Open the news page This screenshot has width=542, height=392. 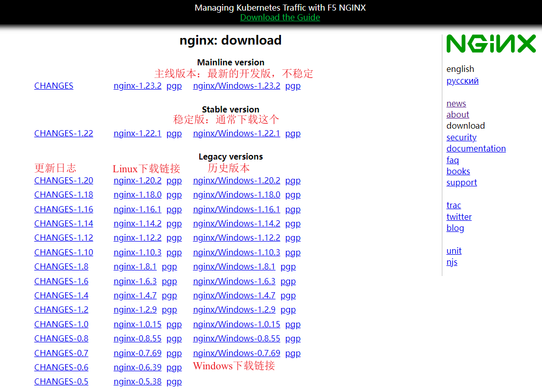(456, 103)
